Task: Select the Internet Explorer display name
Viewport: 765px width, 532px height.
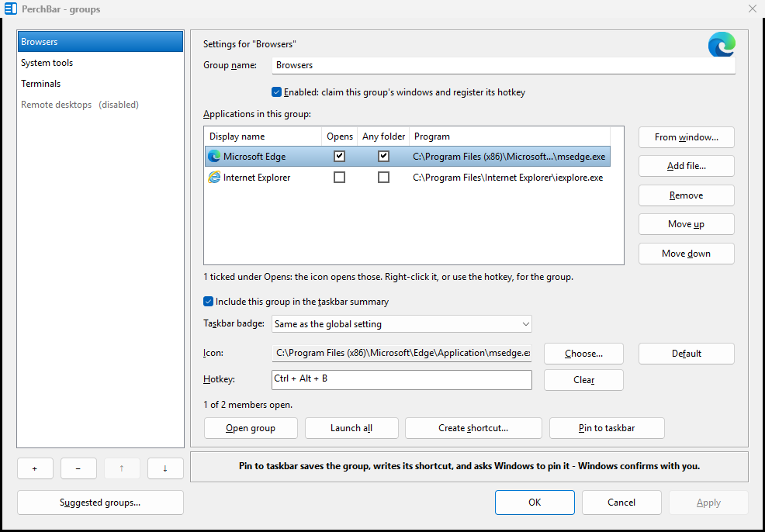Action: point(257,178)
